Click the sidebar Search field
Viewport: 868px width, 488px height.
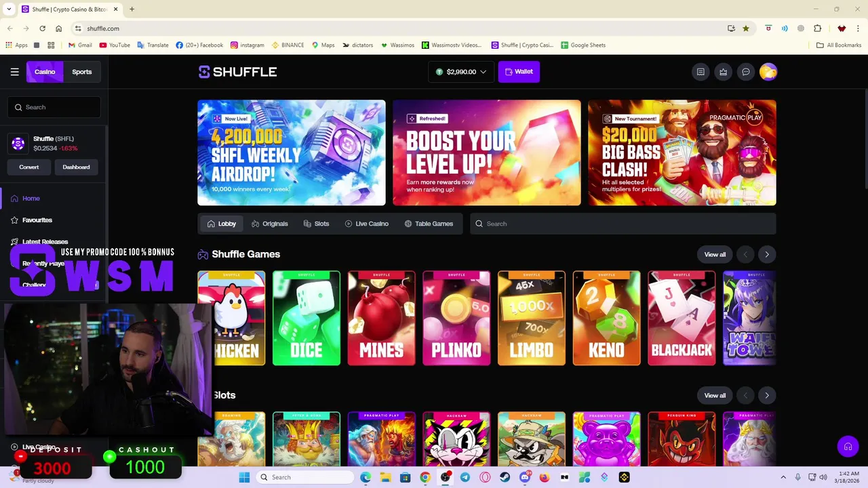pyautogui.click(x=54, y=107)
